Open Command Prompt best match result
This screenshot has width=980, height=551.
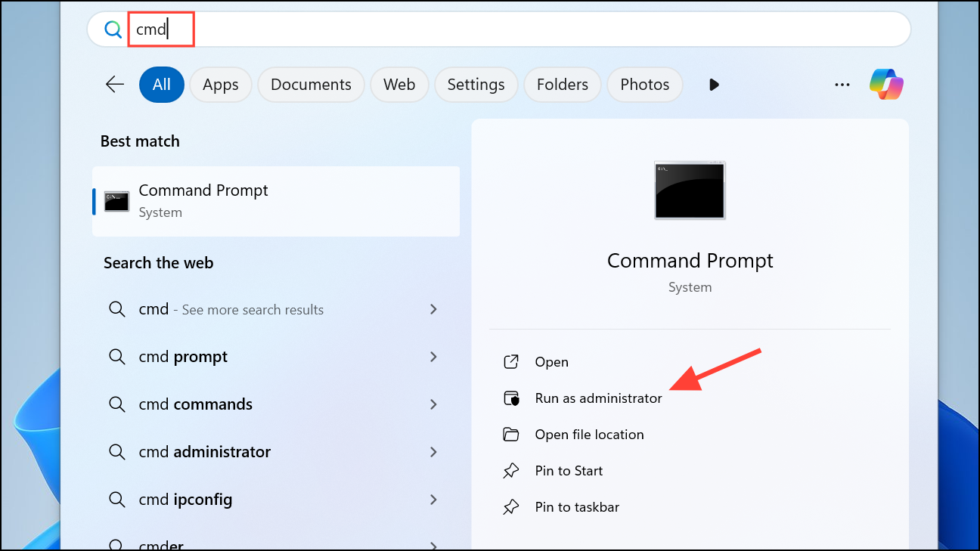pos(276,201)
